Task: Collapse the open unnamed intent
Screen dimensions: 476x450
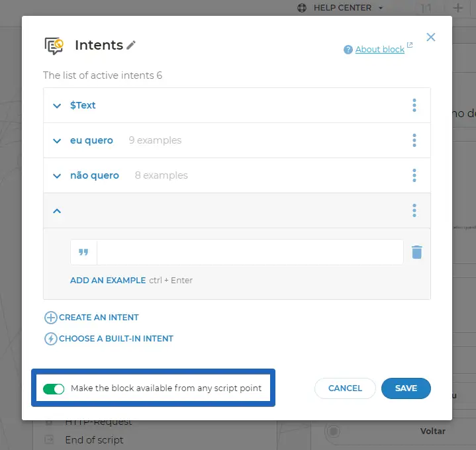Action: click(57, 210)
